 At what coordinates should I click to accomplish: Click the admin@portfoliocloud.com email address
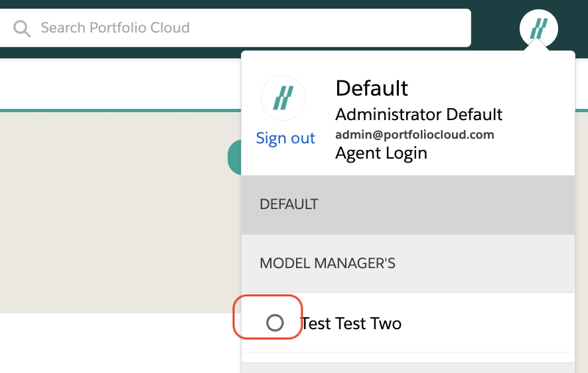415,135
